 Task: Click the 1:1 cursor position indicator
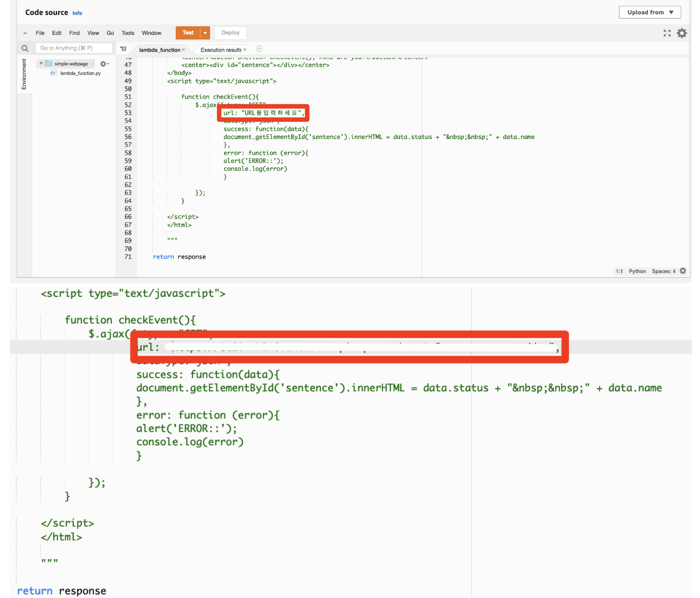click(x=619, y=271)
